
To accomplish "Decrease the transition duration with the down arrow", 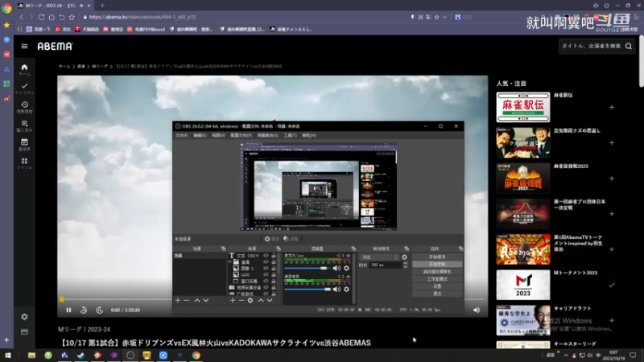I will [406, 267].
